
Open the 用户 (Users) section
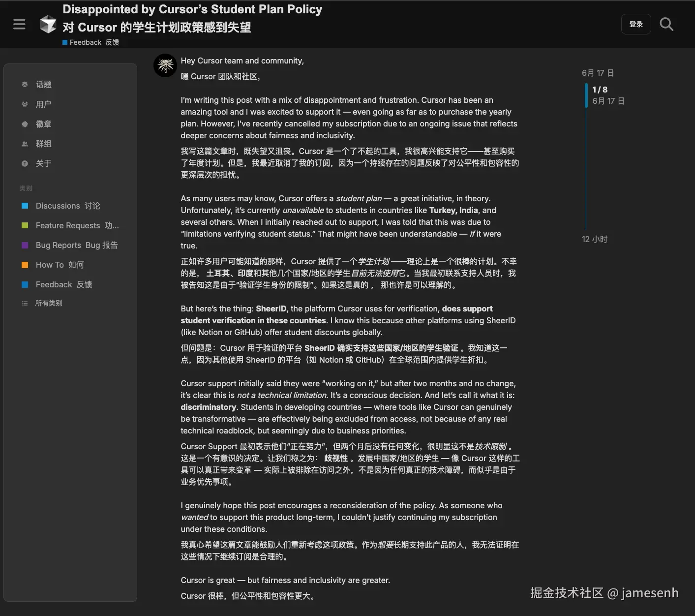[x=43, y=104]
